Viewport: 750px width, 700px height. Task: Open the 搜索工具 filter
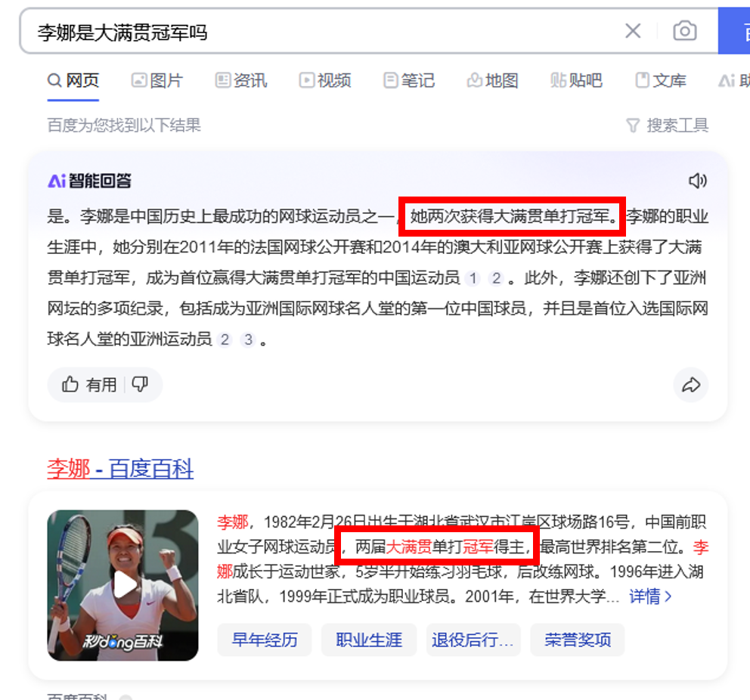668,125
